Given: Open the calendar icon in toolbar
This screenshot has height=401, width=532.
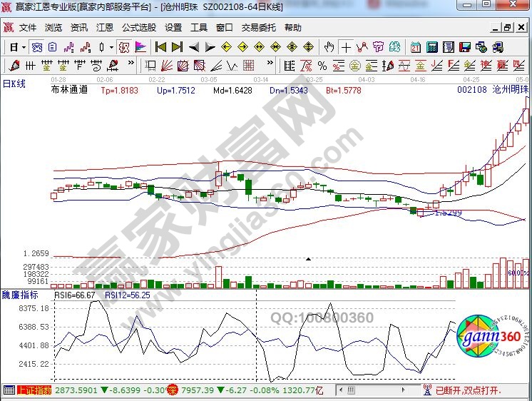Looking at the screenshot, I should click(x=416, y=47).
